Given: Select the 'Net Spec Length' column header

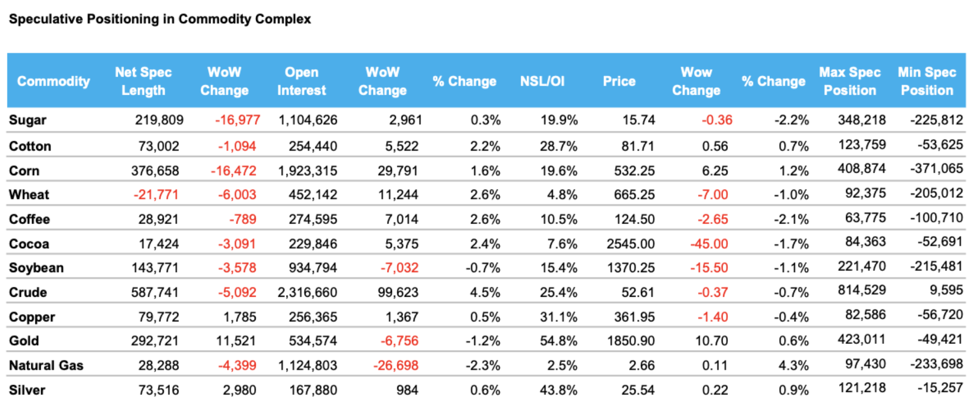Looking at the screenshot, I should [143, 81].
